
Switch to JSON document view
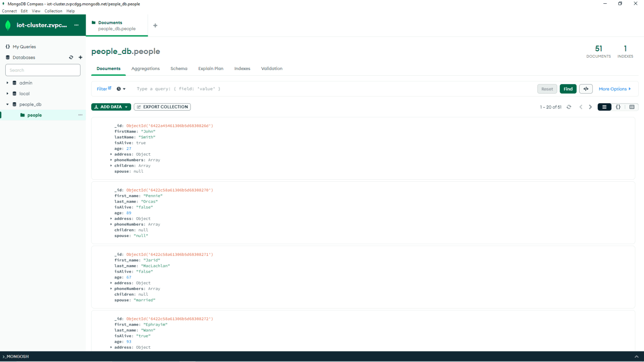[x=618, y=107]
